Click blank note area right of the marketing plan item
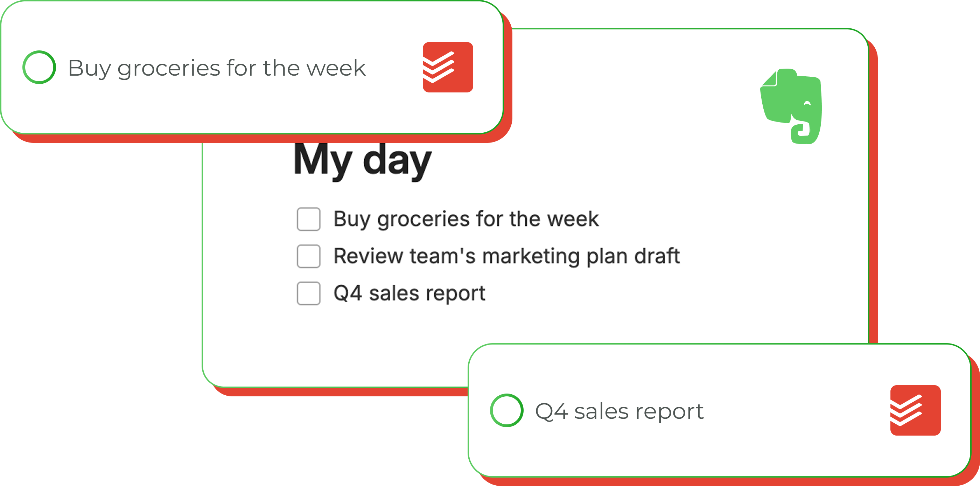The width and height of the screenshot is (980, 486). [772, 256]
